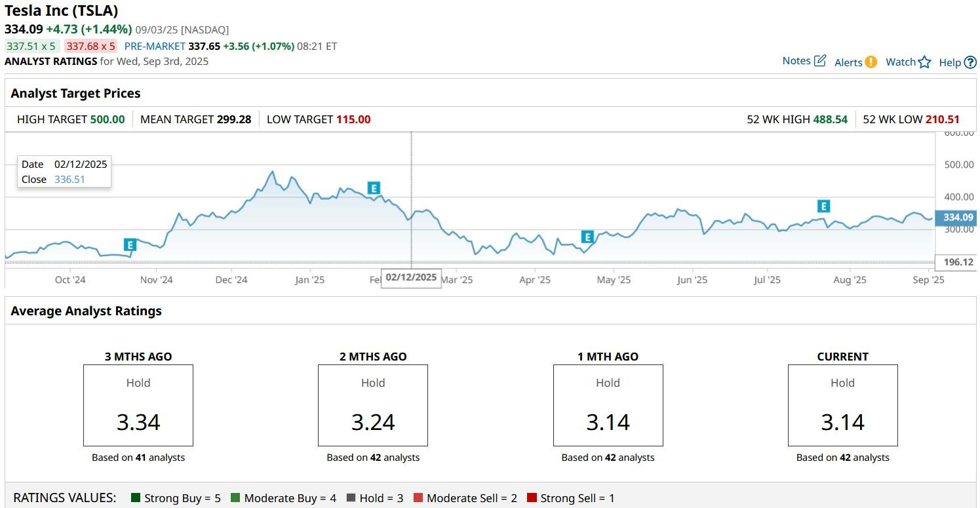Click the July 2025 earnings E marker

[823, 206]
